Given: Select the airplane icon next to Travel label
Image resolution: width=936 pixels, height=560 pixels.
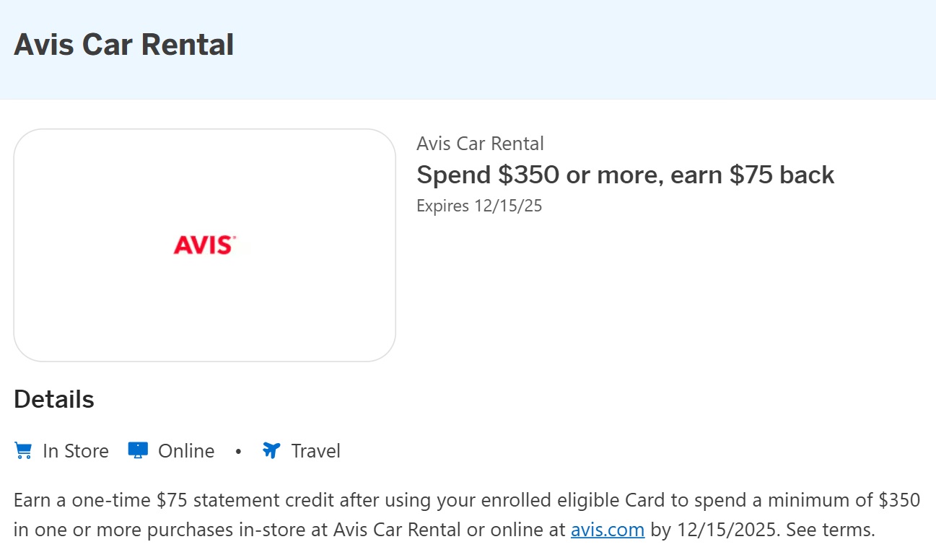Looking at the screenshot, I should pos(271,450).
